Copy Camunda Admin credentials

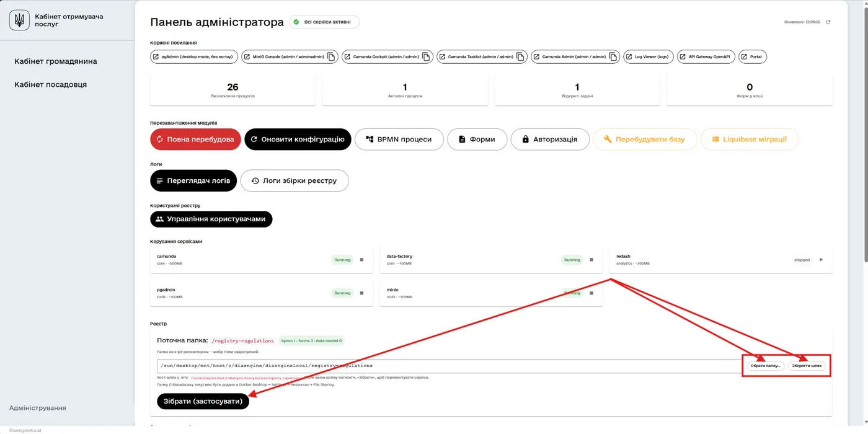[x=613, y=57]
